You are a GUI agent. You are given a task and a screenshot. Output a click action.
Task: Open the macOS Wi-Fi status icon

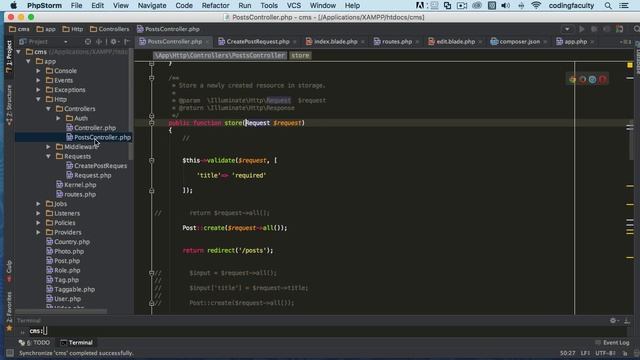pyautogui.click(x=536, y=6)
